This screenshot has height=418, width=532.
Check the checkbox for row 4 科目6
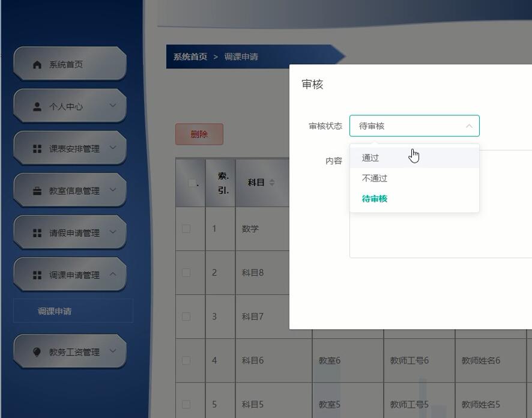[x=186, y=360]
